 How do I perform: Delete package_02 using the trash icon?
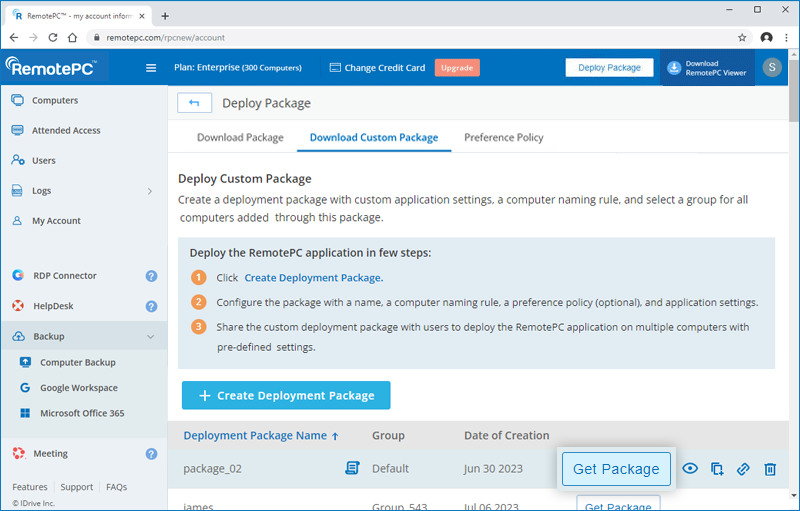click(x=770, y=468)
